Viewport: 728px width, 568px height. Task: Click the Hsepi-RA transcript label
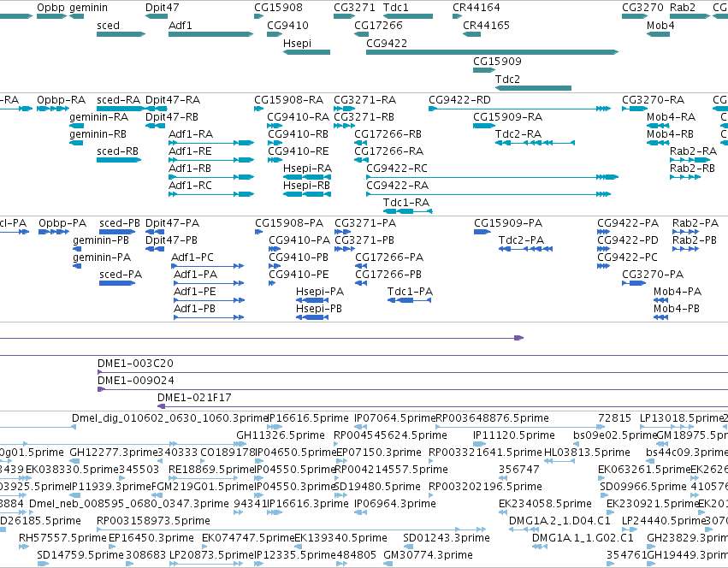[307, 169]
